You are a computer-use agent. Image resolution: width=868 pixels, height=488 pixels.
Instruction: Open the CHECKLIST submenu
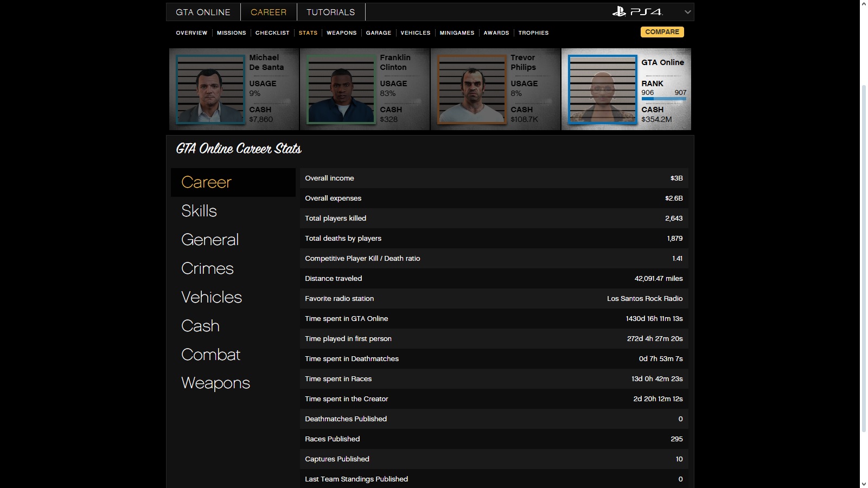[272, 33]
